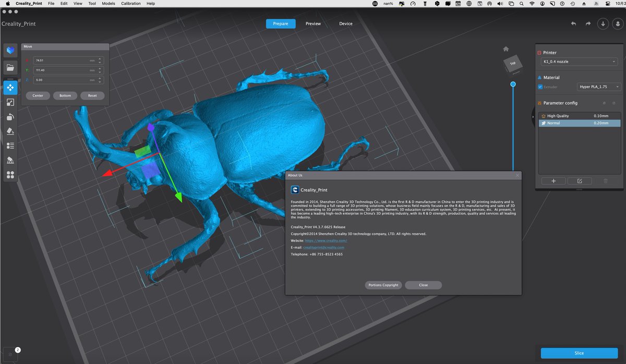Select the Normal 0.20mm profile
626x364 pixels.
click(580, 123)
